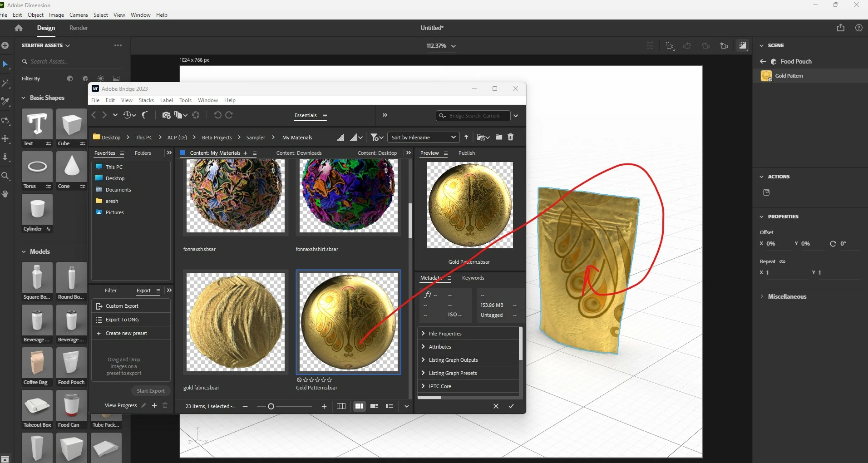Open the Dimension help question-mark icon

pyautogui.click(x=859, y=28)
